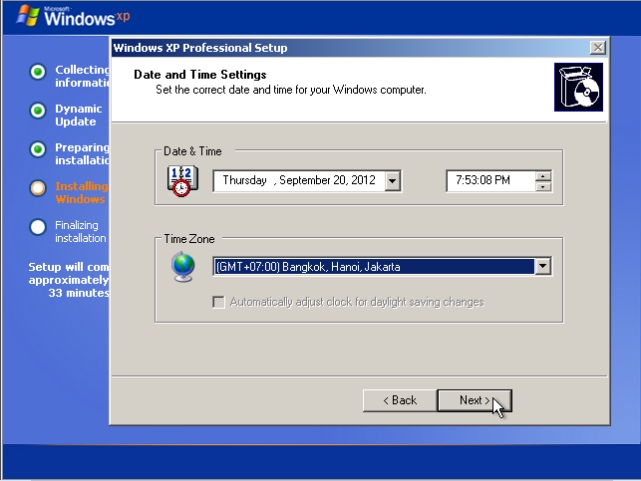Click the Installing Windows step label
641x481 pixels.
[x=82, y=192]
